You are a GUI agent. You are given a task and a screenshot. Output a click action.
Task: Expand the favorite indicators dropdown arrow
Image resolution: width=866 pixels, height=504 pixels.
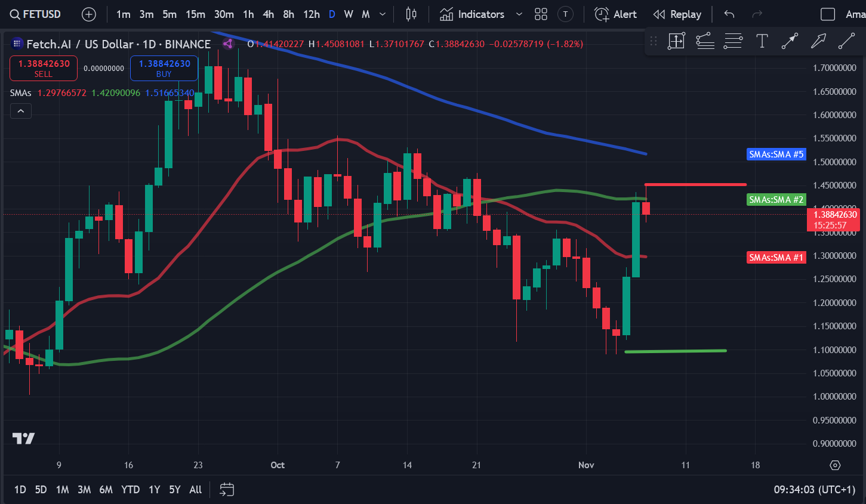point(519,14)
